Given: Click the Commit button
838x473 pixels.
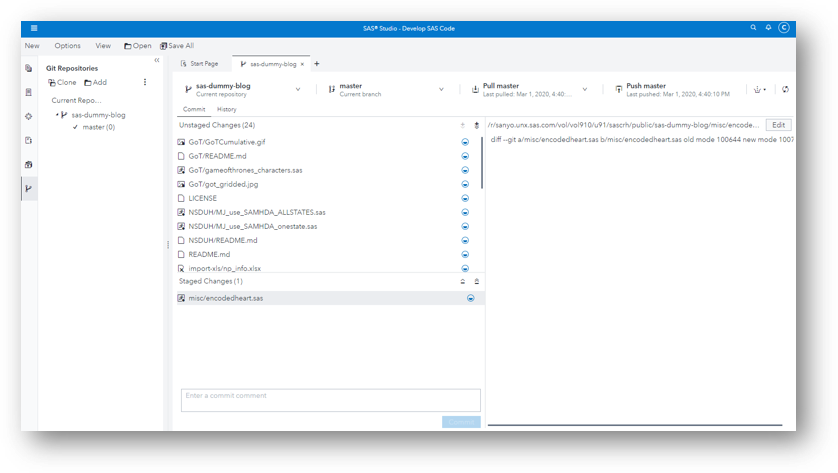Looking at the screenshot, I should (461, 422).
